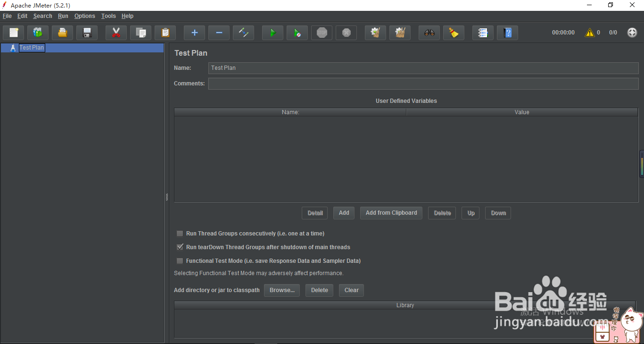The image size is (644, 344).
Task: Click the yellow warning triangle log icon
Action: tap(590, 33)
